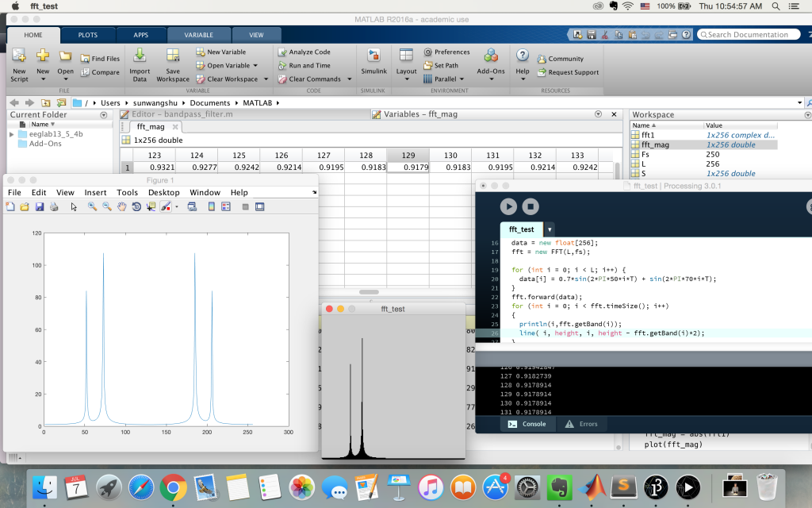Screen dimensions: 812x508
Task: Run the Processing sketch with play button
Action: tap(508, 207)
